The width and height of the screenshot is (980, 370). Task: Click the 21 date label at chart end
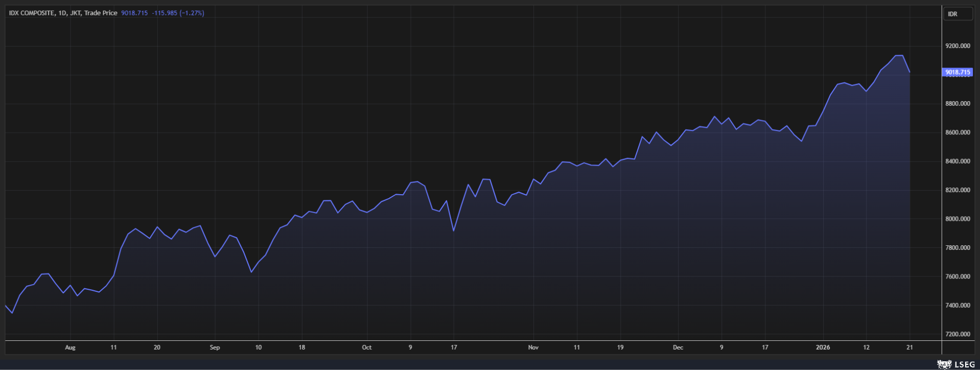(x=909, y=348)
